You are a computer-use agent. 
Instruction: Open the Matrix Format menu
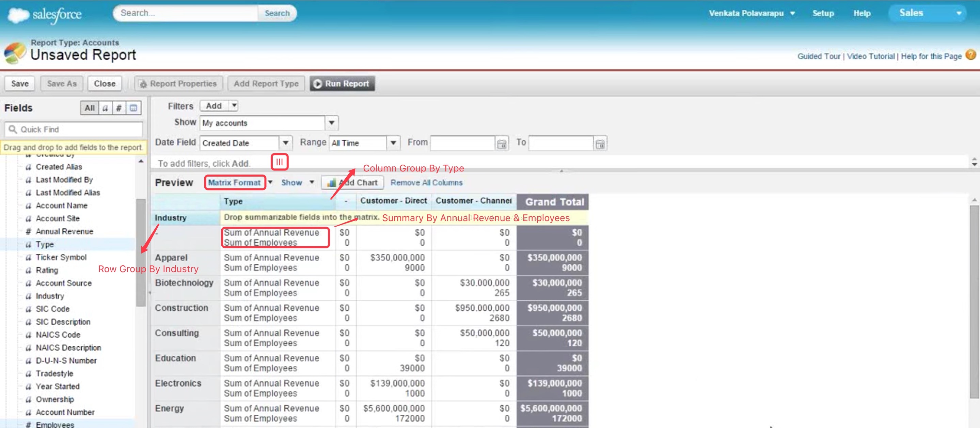[x=234, y=182]
